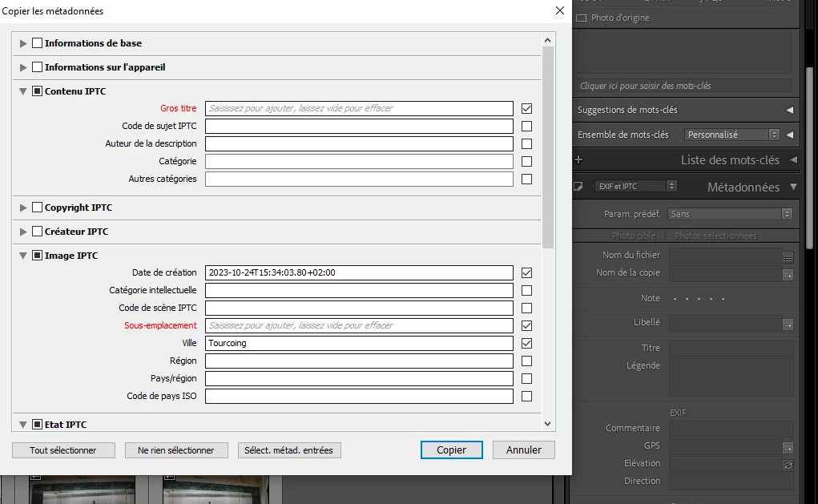Viewport: 818px width, 504px height.
Task: Click the Tout sélectionner button
Action: pyautogui.click(x=63, y=450)
